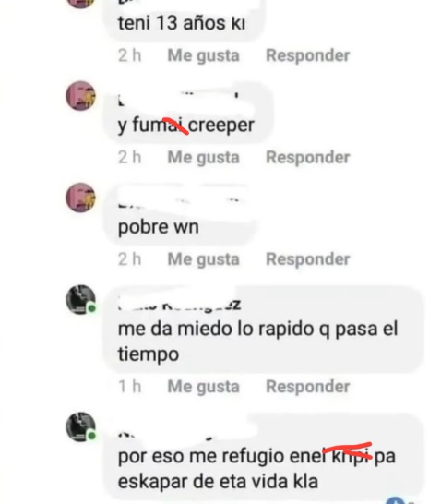
Task: Reply to the 'me da miedo' comment
Action: 307,387
